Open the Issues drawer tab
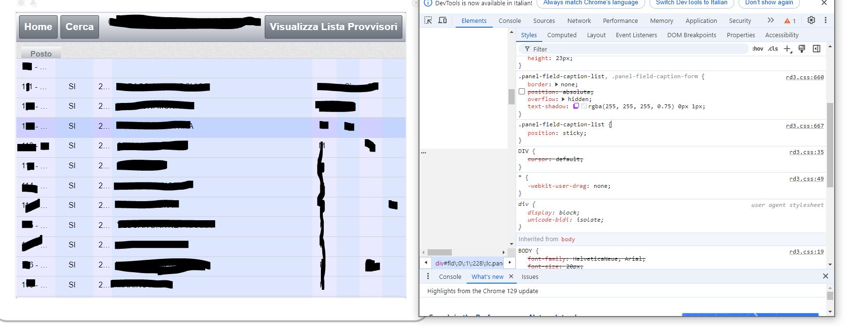Screen dimensions: 868x327 coord(529,276)
